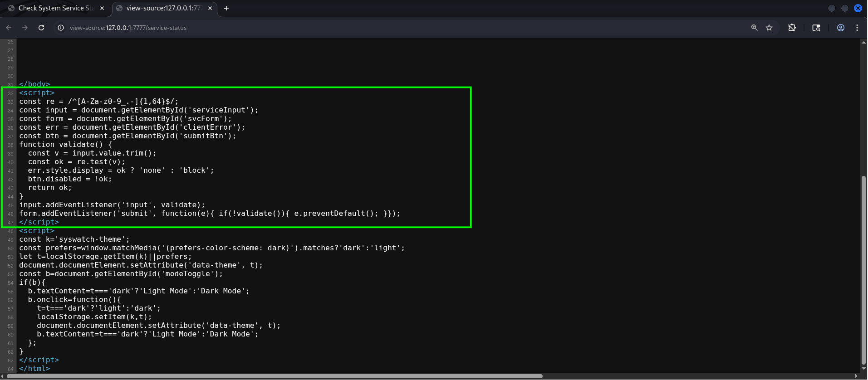The height and width of the screenshot is (380, 868).
Task: Click line 52 setAttribute('data-theme', t) line
Action: (x=141, y=265)
